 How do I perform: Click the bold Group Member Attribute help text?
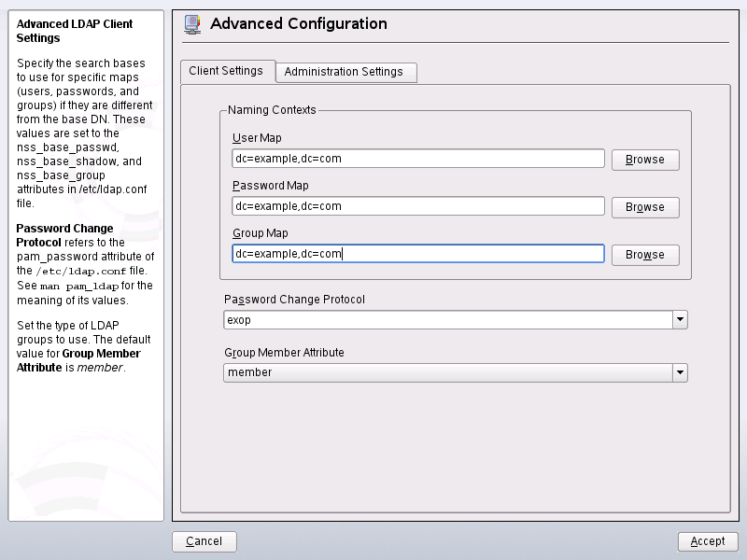coord(78,360)
